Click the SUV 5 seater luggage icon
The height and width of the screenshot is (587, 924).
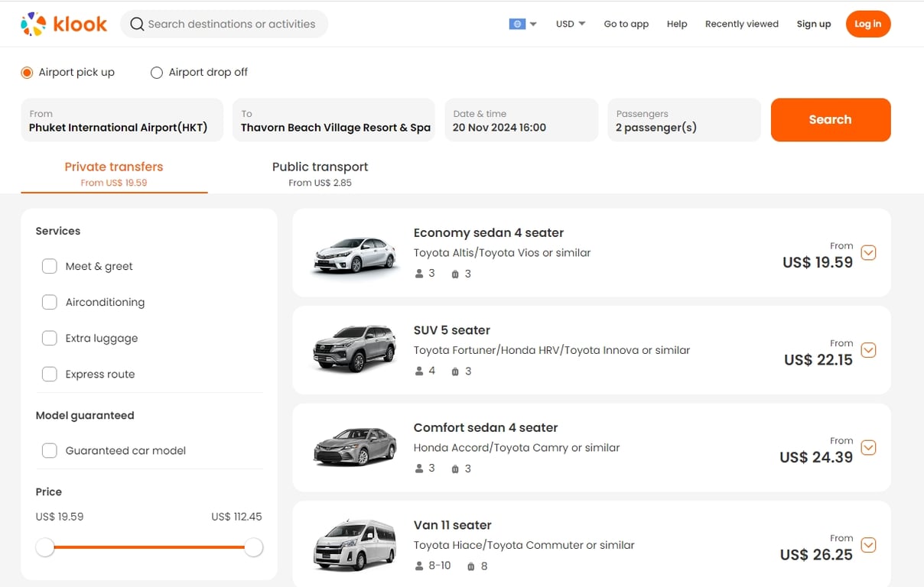coord(455,371)
